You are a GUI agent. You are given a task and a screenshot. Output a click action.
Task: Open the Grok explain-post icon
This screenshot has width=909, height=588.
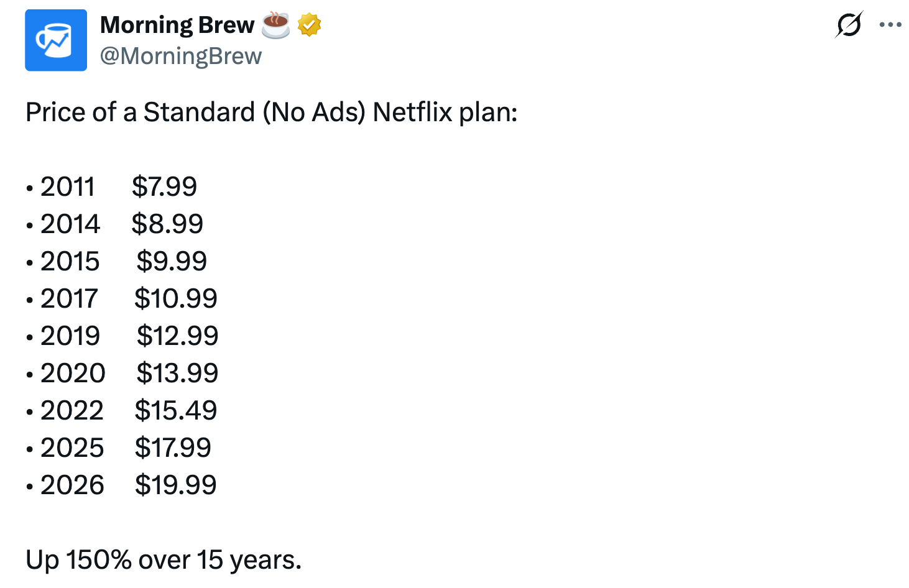click(x=849, y=25)
